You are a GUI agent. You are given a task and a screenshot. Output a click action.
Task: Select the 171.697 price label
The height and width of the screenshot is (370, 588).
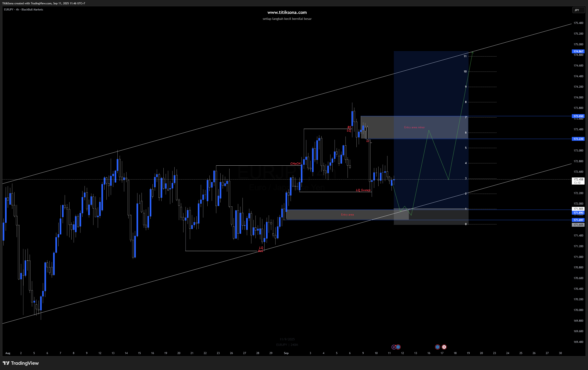578,220
